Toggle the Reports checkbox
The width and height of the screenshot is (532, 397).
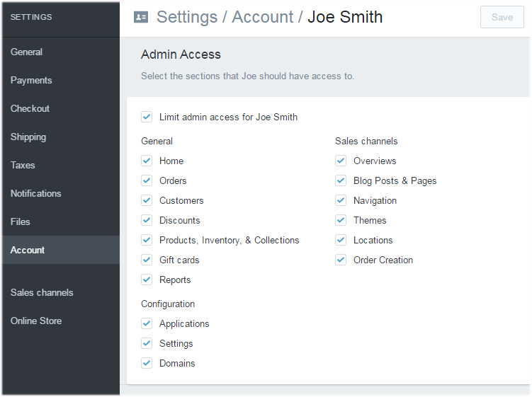pyautogui.click(x=147, y=280)
